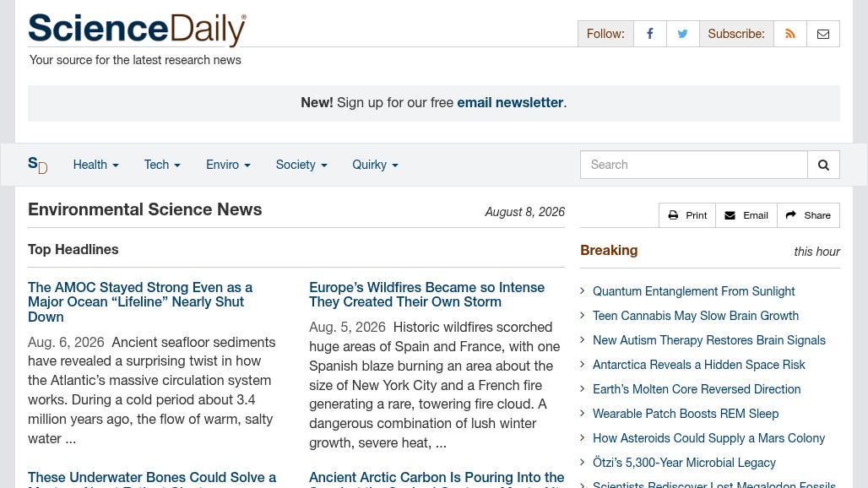Click the tagline 'Your source for the latest research news'

click(135, 60)
